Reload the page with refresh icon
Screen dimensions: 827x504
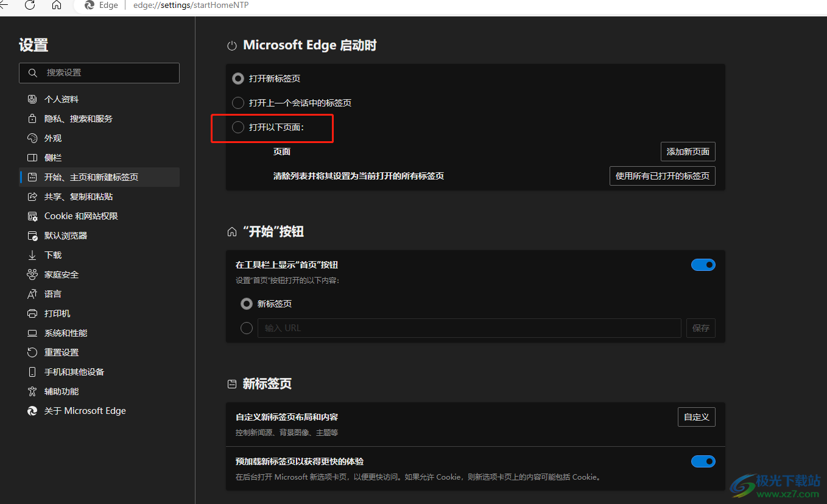coord(29,5)
